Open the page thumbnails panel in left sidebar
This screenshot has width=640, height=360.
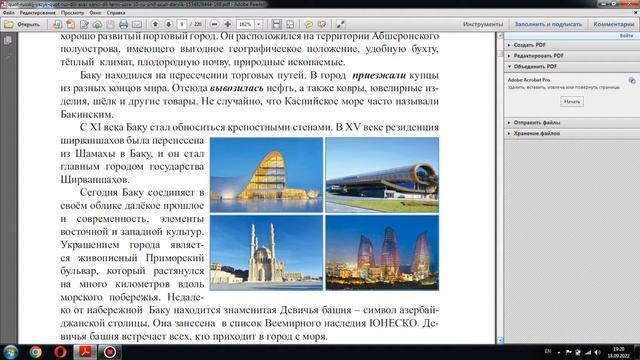[7, 40]
